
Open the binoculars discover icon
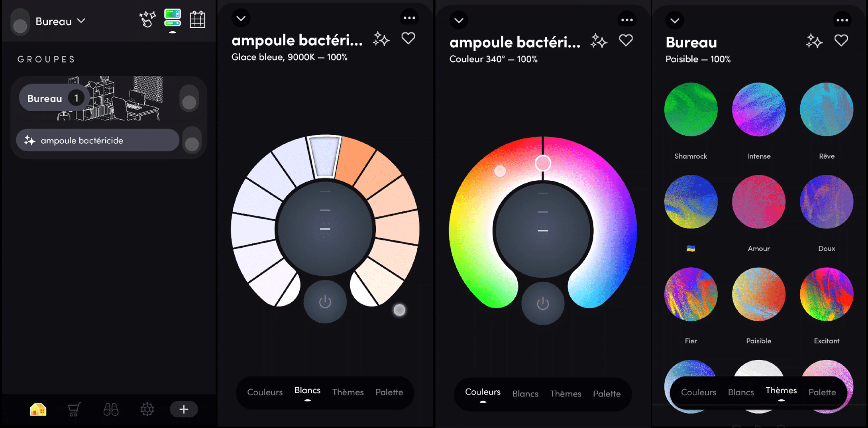pyautogui.click(x=111, y=409)
